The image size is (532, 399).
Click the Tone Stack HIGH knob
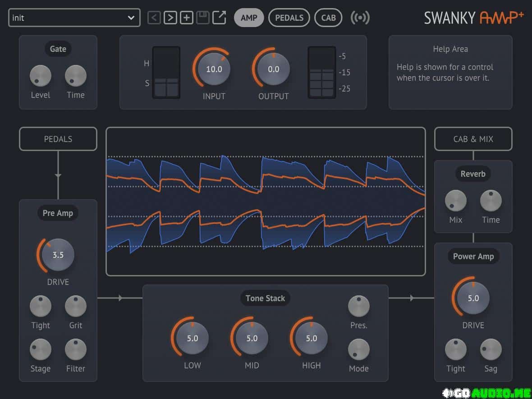tap(312, 338)
